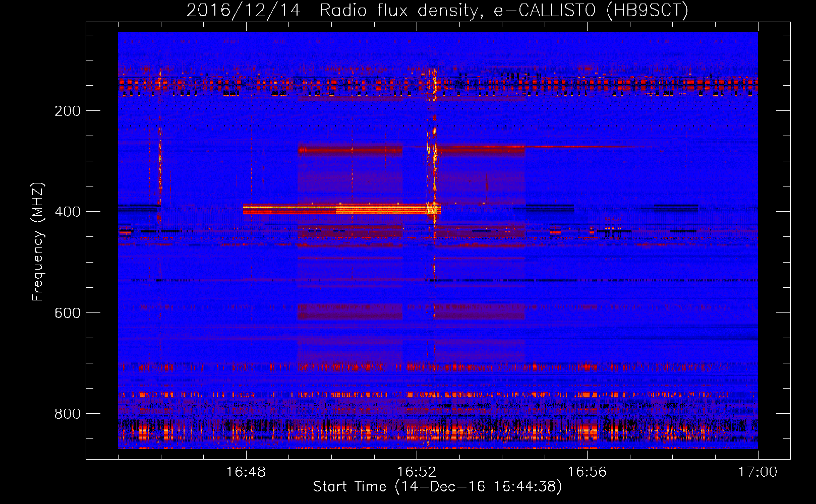The width and height of the screenshot is (816, 504).
Task: Select the 16:48 time tick label
Action: [x=246, y=472]
